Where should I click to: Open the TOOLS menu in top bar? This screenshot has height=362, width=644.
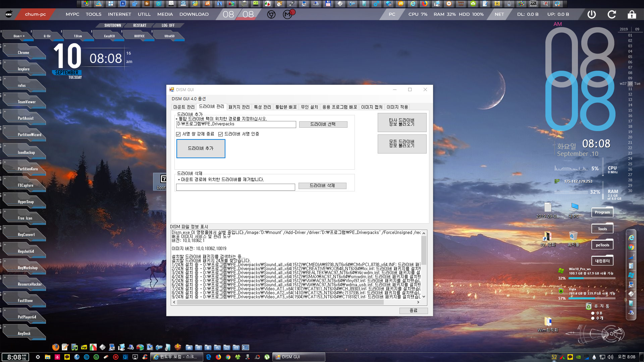(x=94, y=14)
